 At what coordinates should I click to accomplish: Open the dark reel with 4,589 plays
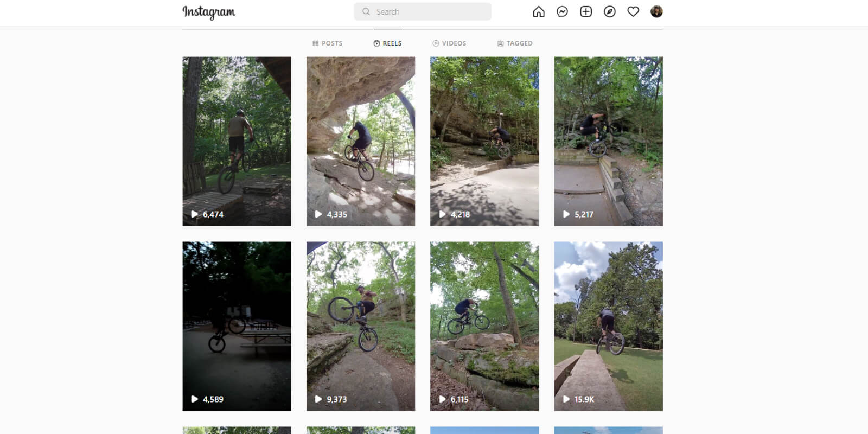point(237,326)
